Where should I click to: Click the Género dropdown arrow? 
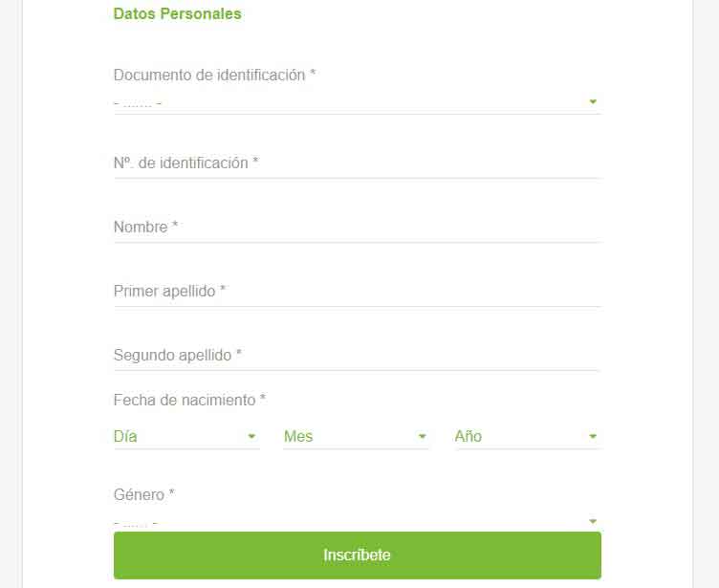593,521
